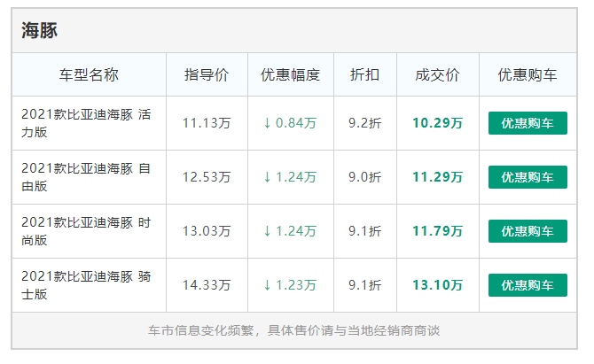
Task: Click the 优惠幅度 column header
Action: coord(290,75)
